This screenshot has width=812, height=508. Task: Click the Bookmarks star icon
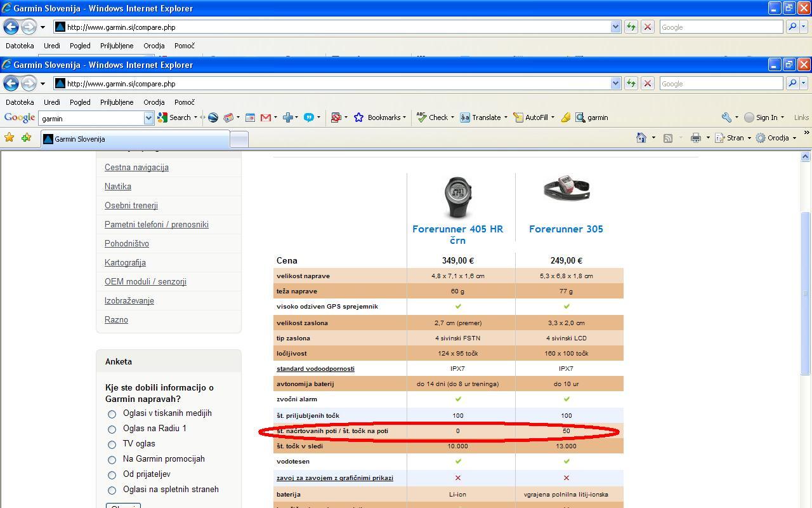[x=358, y=117]
